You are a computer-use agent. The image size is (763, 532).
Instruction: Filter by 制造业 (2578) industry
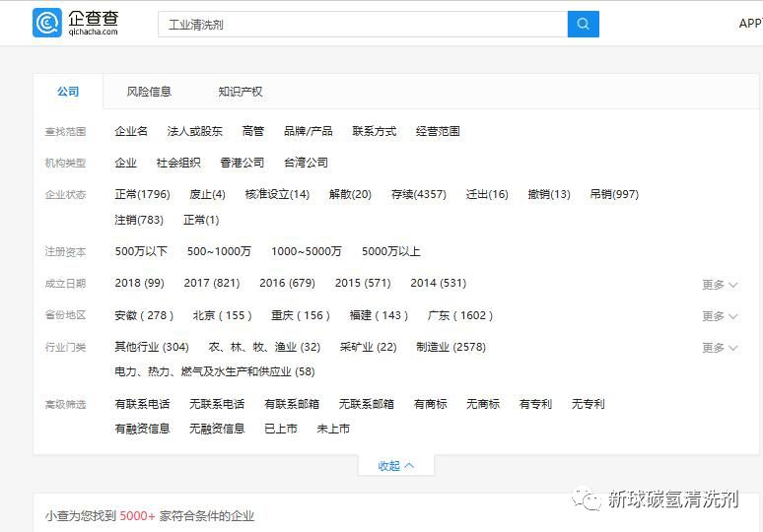point(451,347)
